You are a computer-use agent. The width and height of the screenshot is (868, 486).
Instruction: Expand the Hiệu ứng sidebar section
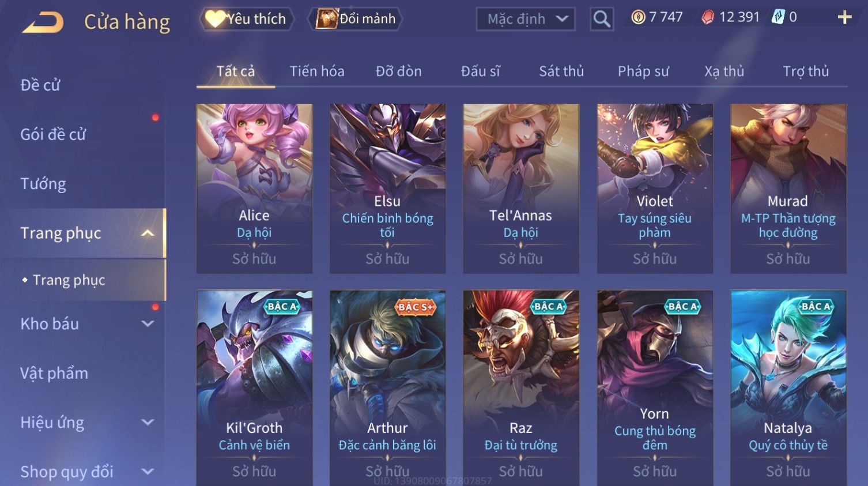(148, 422)
